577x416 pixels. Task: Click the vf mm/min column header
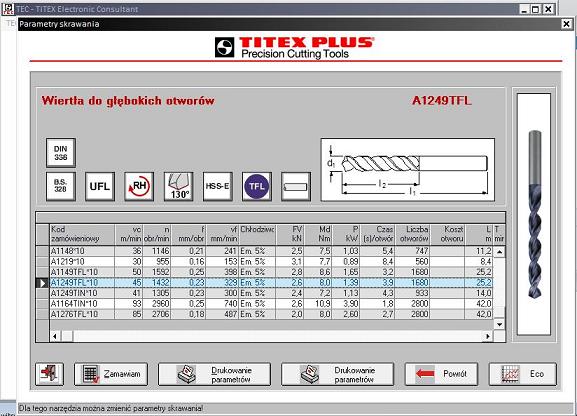click(x=222, y=234)
